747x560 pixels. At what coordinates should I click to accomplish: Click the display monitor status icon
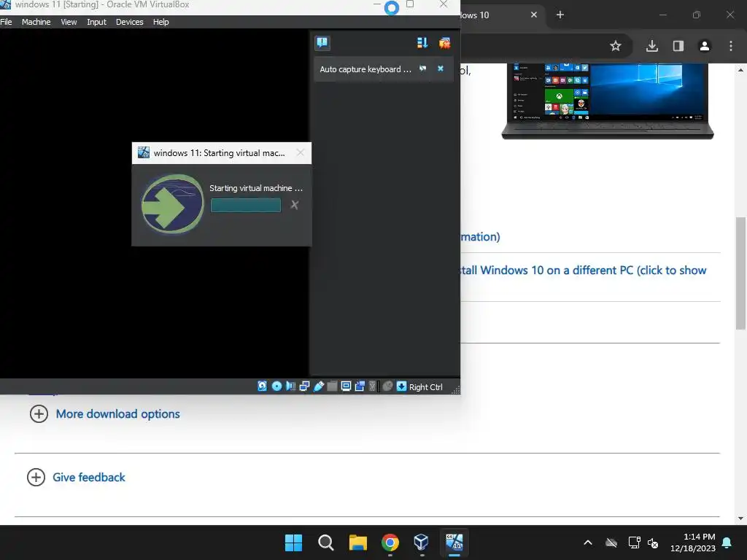pyautogui.click(x=347, y=386)
